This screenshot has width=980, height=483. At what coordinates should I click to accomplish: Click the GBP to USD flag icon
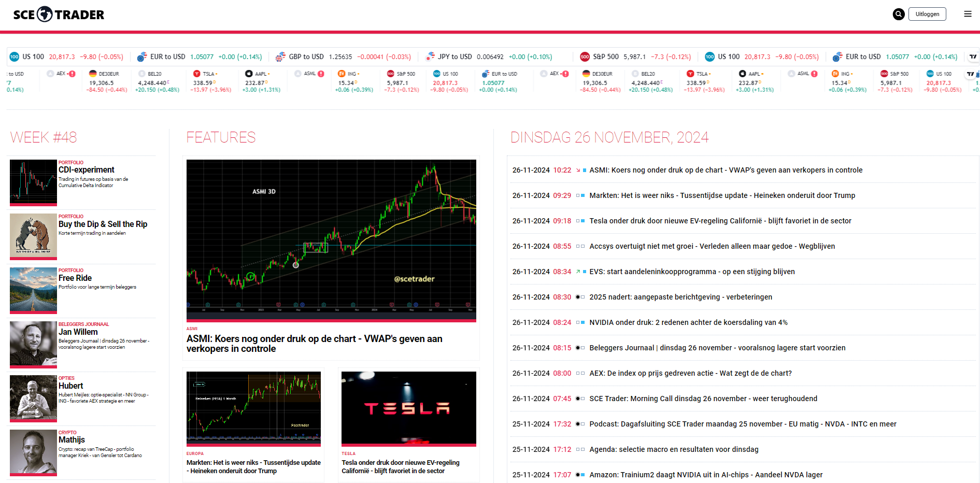(280, 57)
